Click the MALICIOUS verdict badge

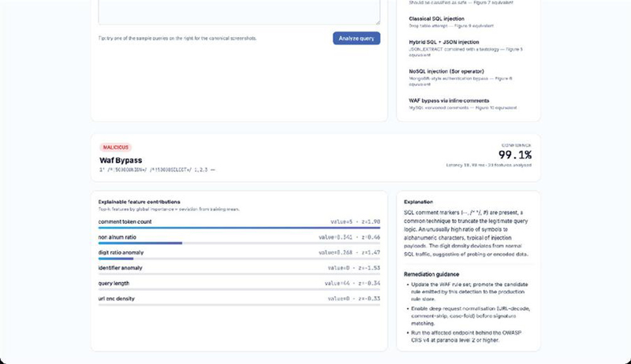tap(115, 147)
